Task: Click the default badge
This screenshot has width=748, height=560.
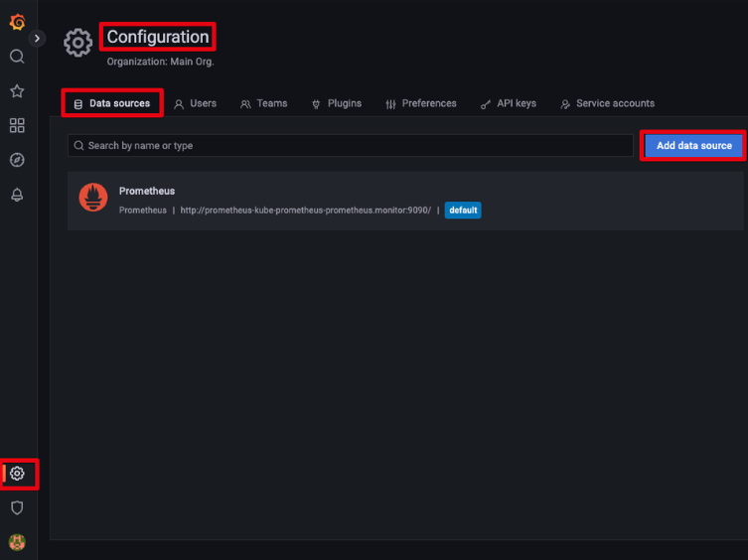Action: click(463, 210)
